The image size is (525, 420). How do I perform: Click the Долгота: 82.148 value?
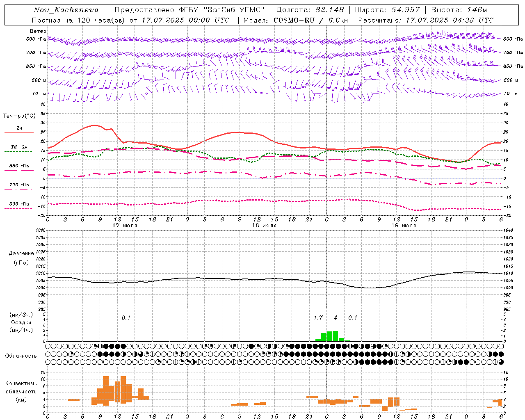click(x=310, y=10)
